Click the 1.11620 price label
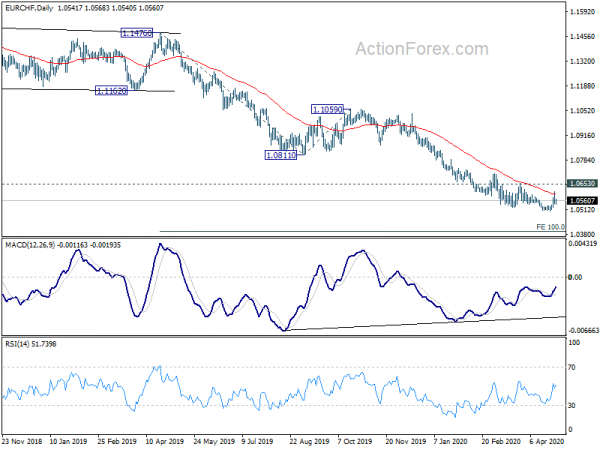600x450 pixels. pyautogui.click(x=111, y=91)
